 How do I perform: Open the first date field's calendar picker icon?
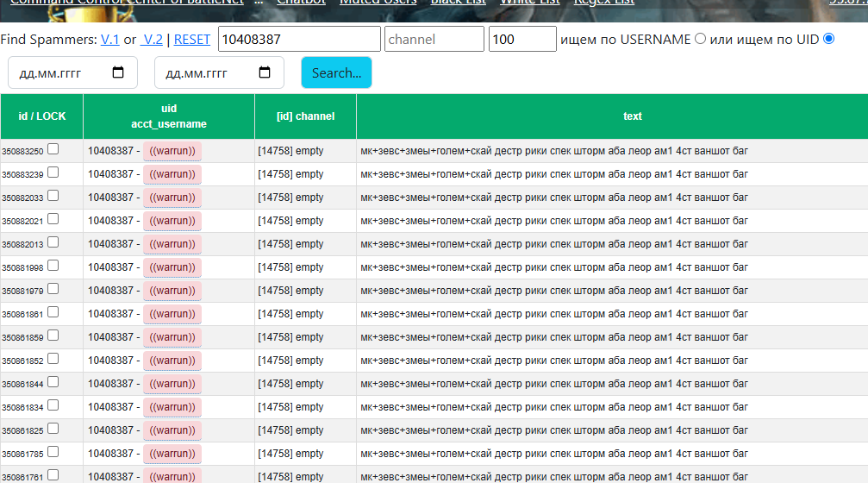pyautogui.click(x=118, y=72)
